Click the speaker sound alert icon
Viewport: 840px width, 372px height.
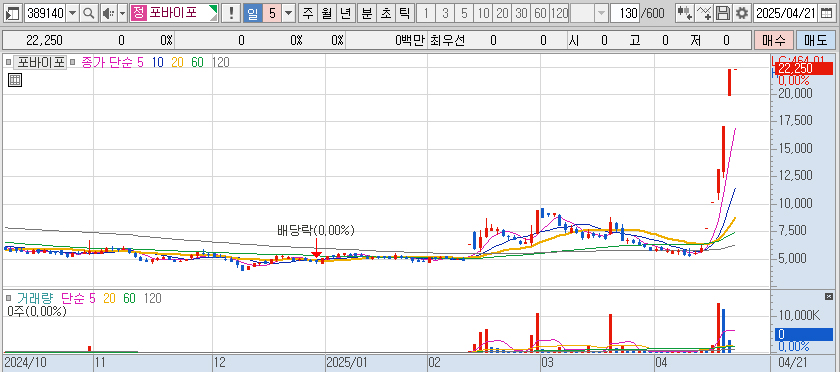tap(108, 13)
